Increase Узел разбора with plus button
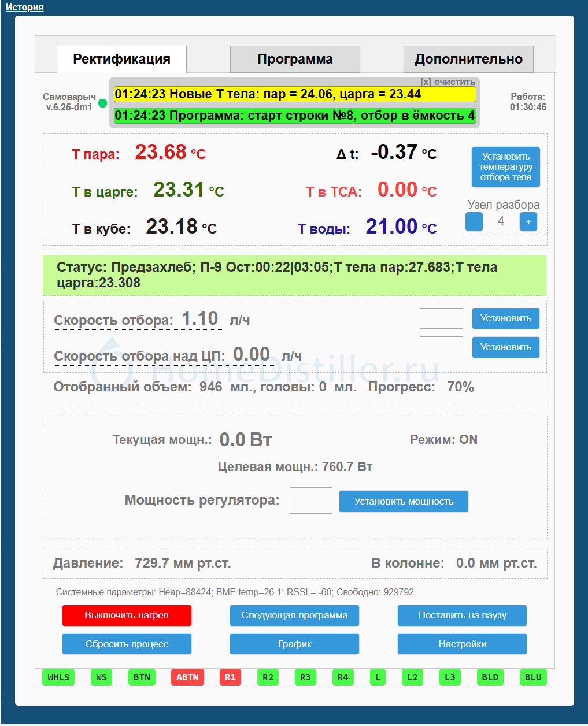The height and width of the screenshot is (726, 588). click(x=528, y=222)
